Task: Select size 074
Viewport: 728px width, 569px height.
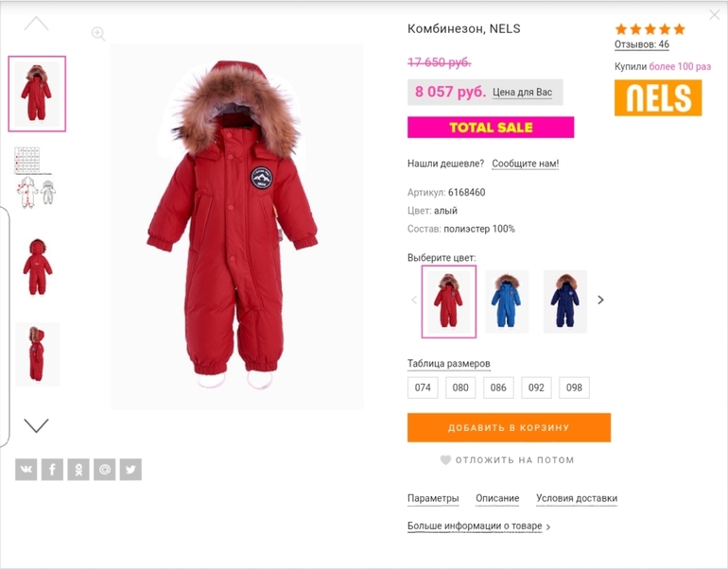Action: click(x=423, y=388)
